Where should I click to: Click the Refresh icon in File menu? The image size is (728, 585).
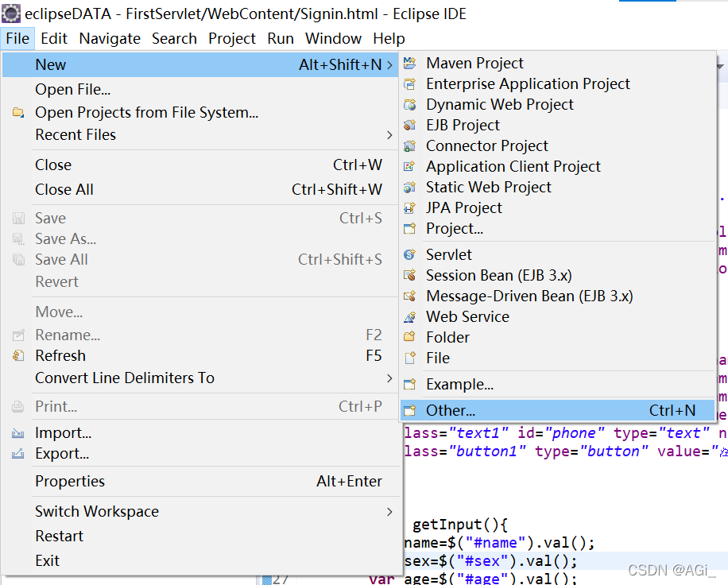point(18,355)
